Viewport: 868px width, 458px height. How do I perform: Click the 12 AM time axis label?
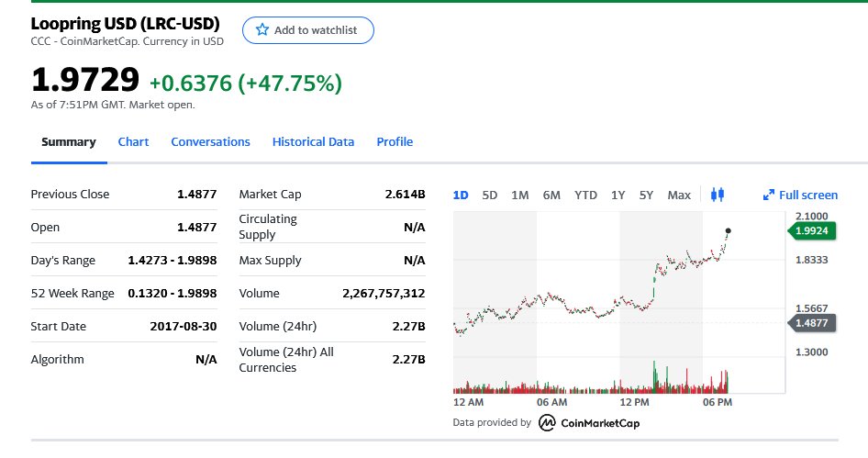click(468, 402)
